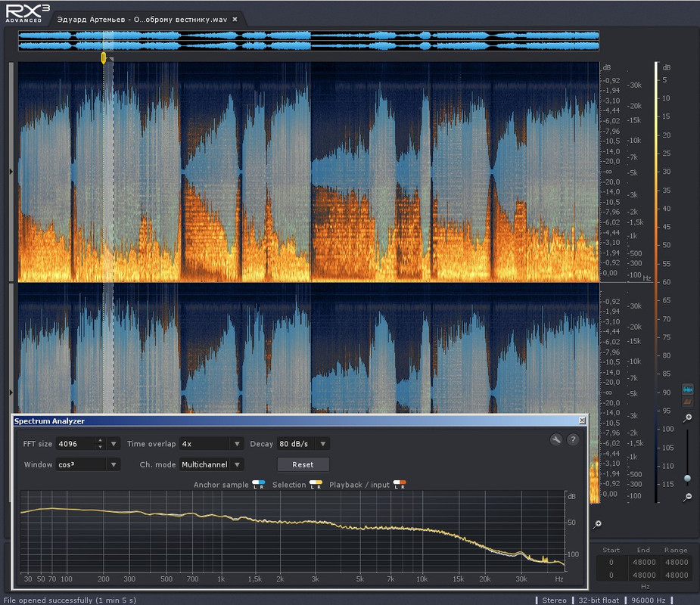Viewport: 700px width, 605px height.
Task: Collapse the upper channel with the left arrow
Action: click(11, 172)
